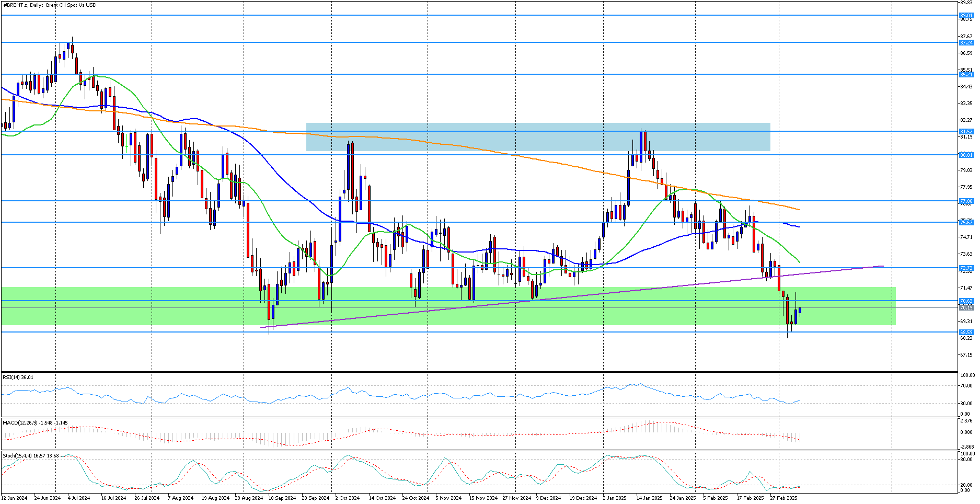Click the "Stoch(15,4,4) 16.57 13.68" indicator label
Viewport: 980px width, 504px height.
[31, 456]
